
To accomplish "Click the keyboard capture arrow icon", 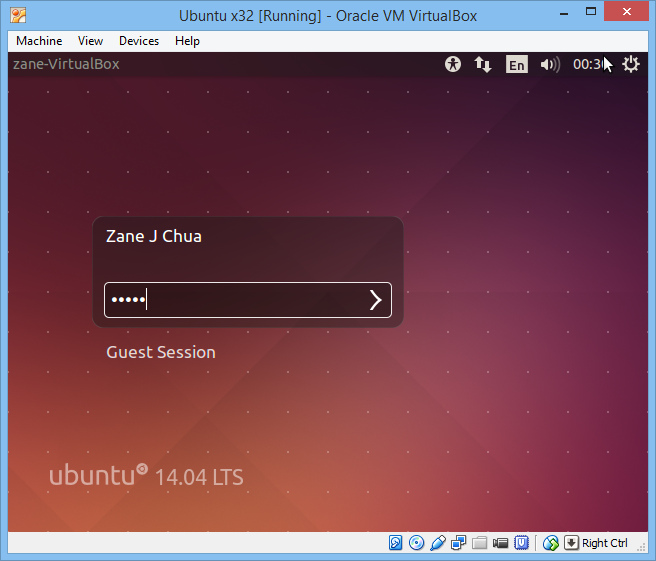I will point(571,543).
